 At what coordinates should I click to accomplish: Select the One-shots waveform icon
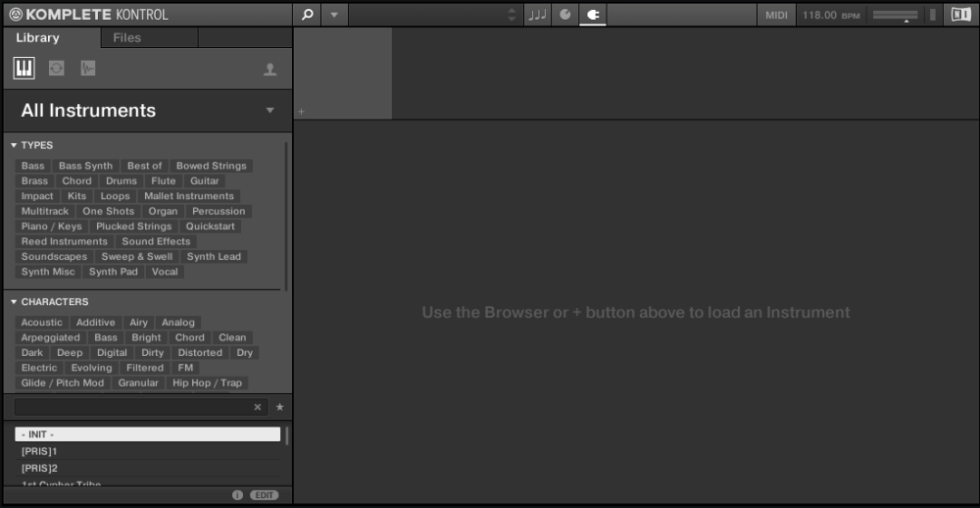pos(88,69)
